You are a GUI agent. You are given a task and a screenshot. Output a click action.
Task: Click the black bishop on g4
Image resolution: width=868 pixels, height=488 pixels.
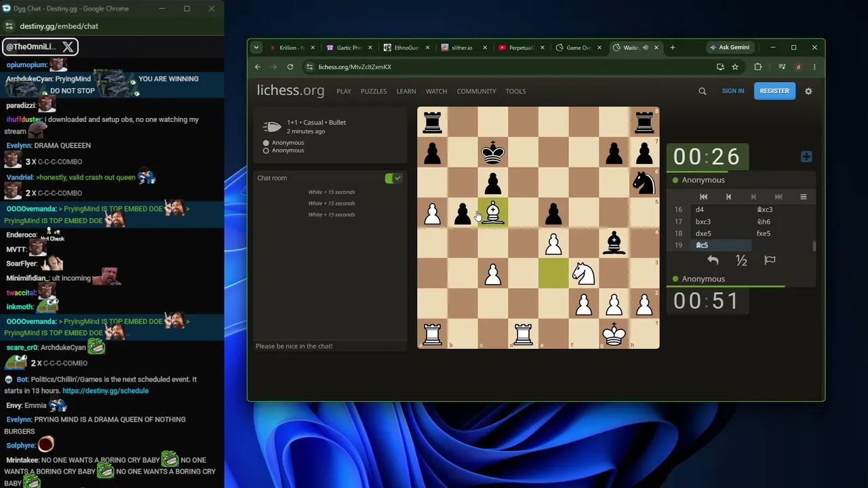tap(614, 243)
